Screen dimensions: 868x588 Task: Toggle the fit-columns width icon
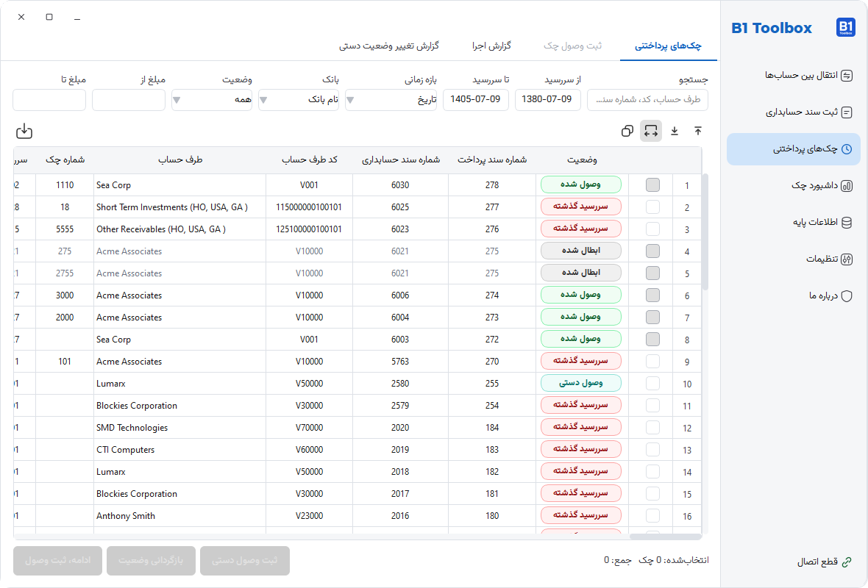coord(651,131)
